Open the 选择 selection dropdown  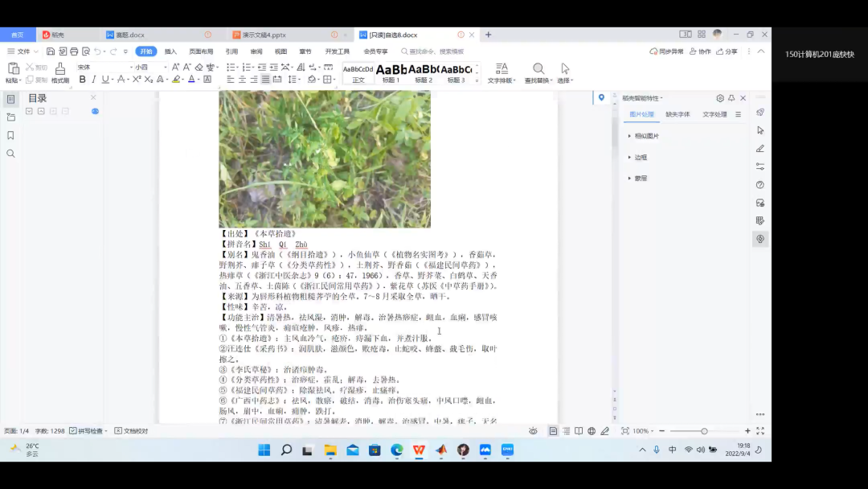click(565, 73)
